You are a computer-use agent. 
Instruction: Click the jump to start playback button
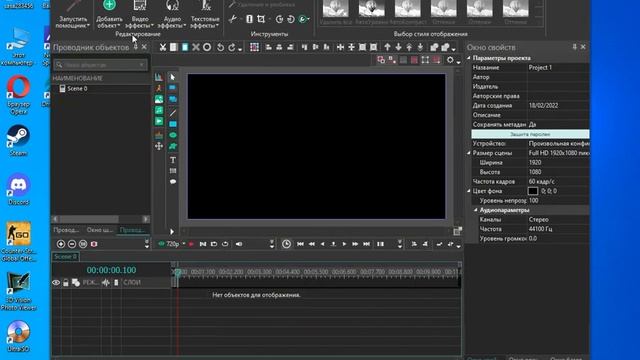point(300,244)
